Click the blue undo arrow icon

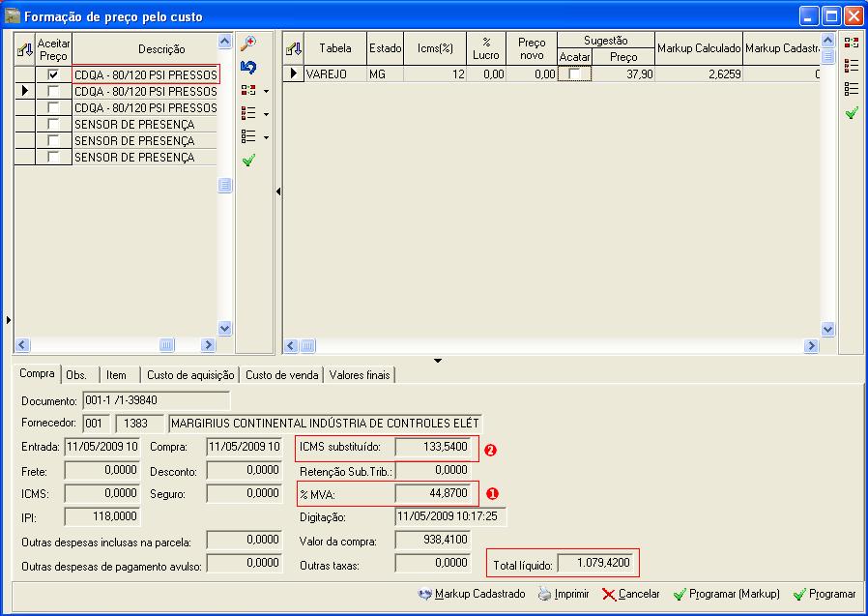tap(248, 67)
